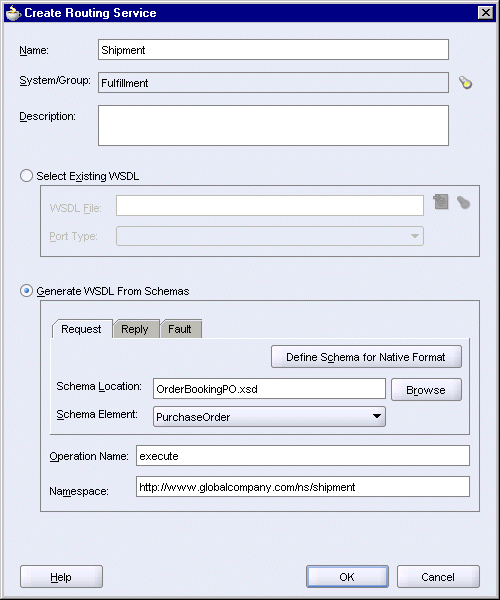Viewport: 500px width, 600px height.
Task: Open the Fault tab
Action: (179, 329)
